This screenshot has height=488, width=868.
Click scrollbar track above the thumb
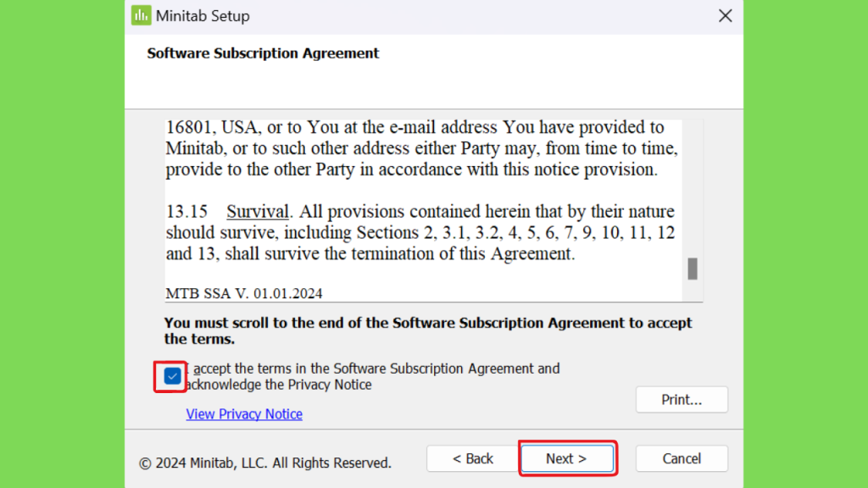(693, 188)
